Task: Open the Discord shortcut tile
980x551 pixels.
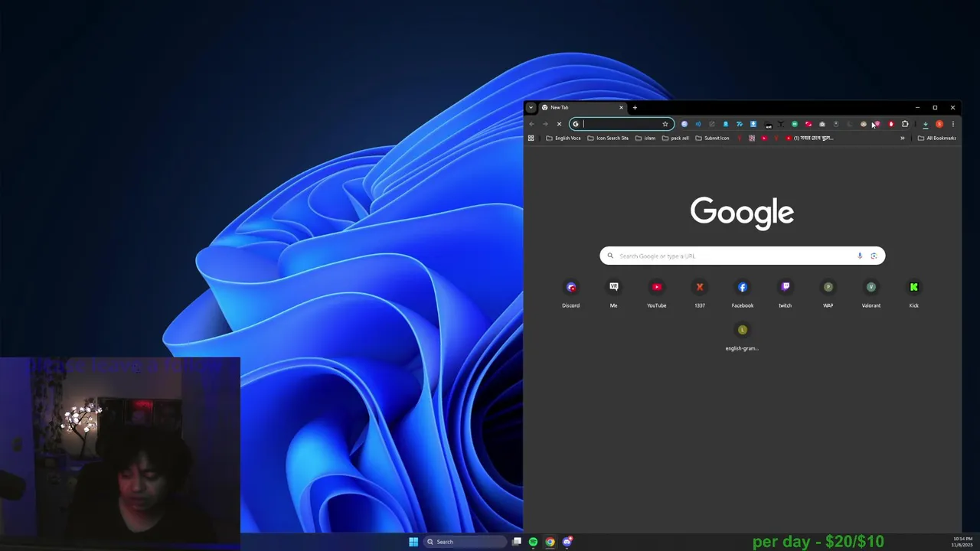Action: (x=570, y=294)
